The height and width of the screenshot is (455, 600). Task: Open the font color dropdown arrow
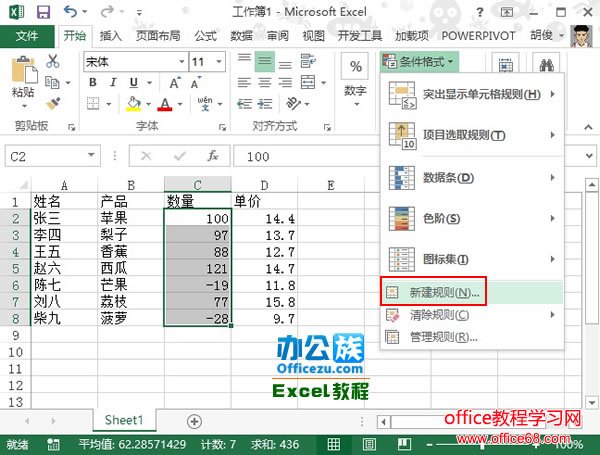pos(180,104)
